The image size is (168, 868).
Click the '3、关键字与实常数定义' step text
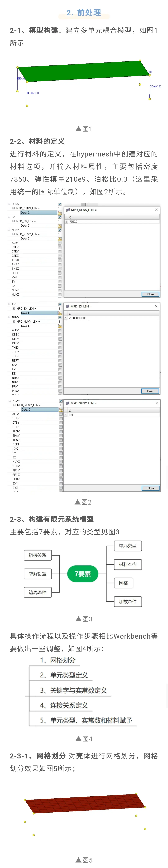tap(74, 690)
